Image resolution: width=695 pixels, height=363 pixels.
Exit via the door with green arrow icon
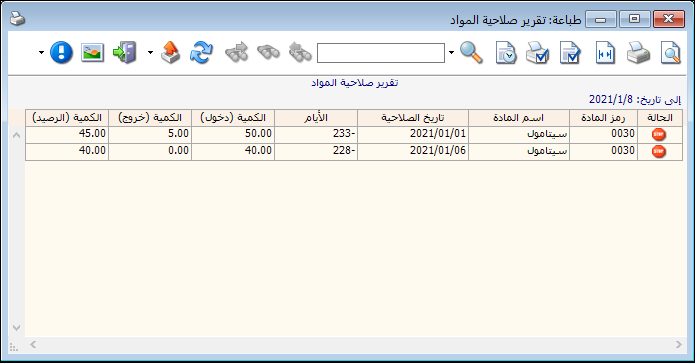pos(125,53)
